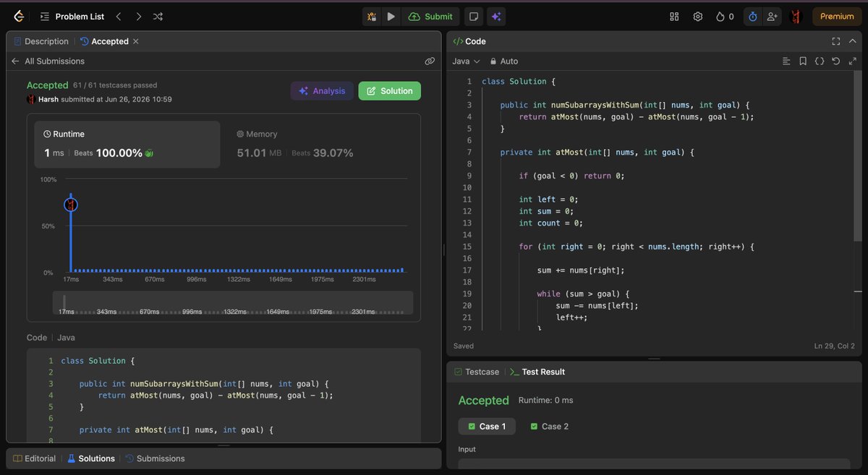Copy the submission link icon
The image size is (868, 475).
[430, 61]
